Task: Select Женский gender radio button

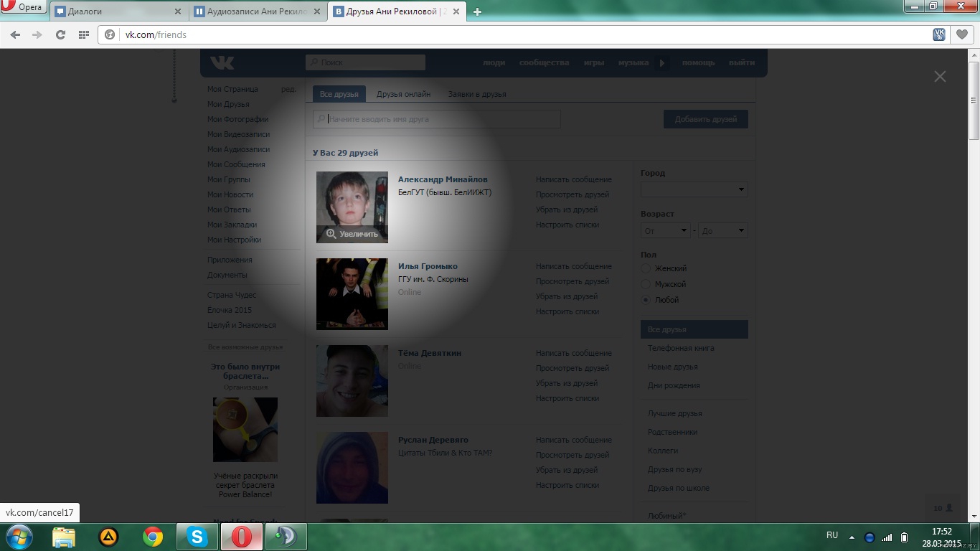Action: 646,268
